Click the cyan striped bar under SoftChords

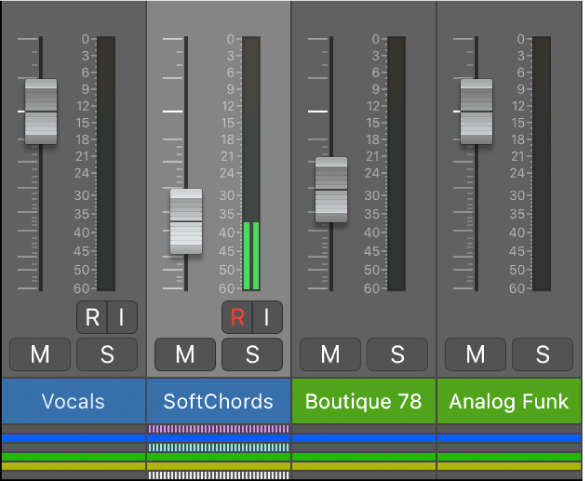219,447
